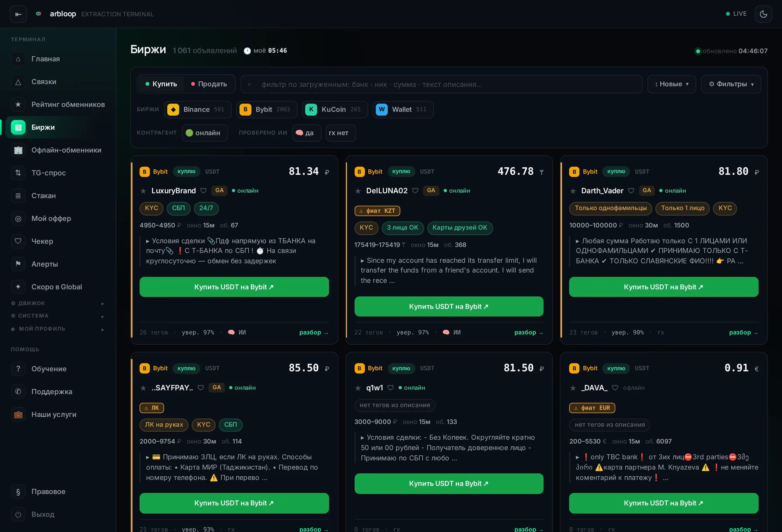This screenshot has height=532, width=782.
Task: Focus the loaded-offers filter search field
Action: click(x=441, y=84)
